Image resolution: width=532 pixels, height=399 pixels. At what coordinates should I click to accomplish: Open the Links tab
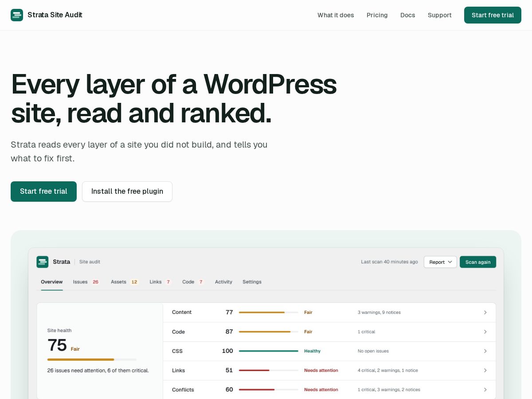[160, 282]
